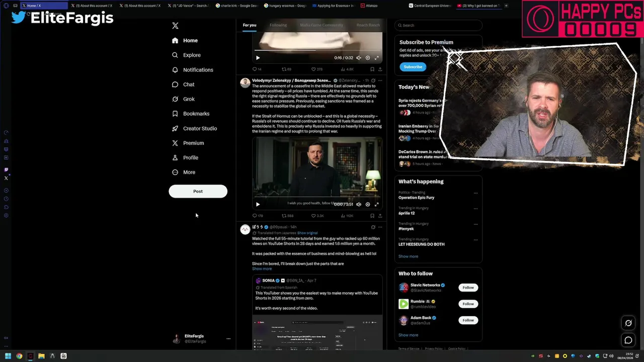The width and height of the screenshot is (644, 362).
Task: Open Chrome from the taskbar
Action: [x=19, y=356]
